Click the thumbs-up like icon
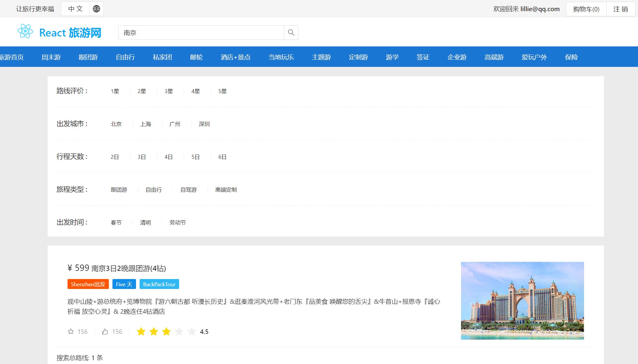Viewport: 638px width, 364px height. pyautogui.click(x=105, y=331)
